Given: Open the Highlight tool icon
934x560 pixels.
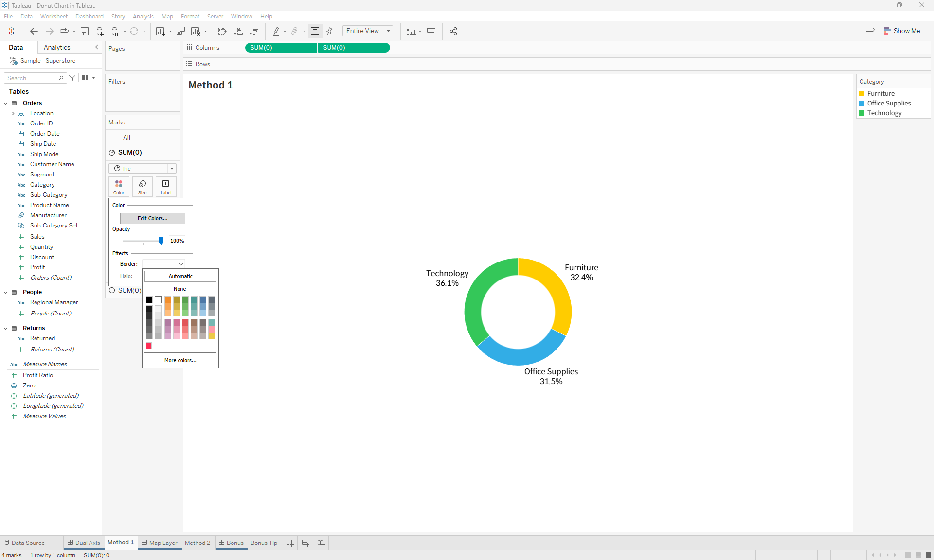Looking at the screenshot, I should tap(276, 31).
